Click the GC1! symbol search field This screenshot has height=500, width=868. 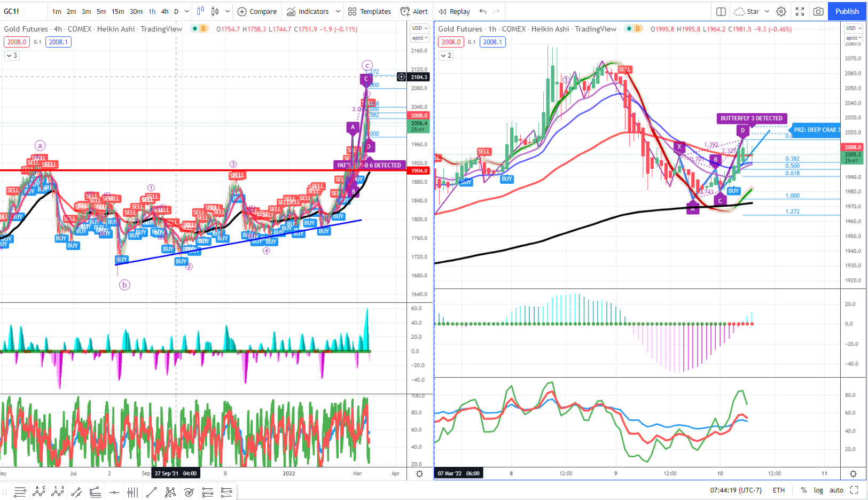click(x=24, y=11)
